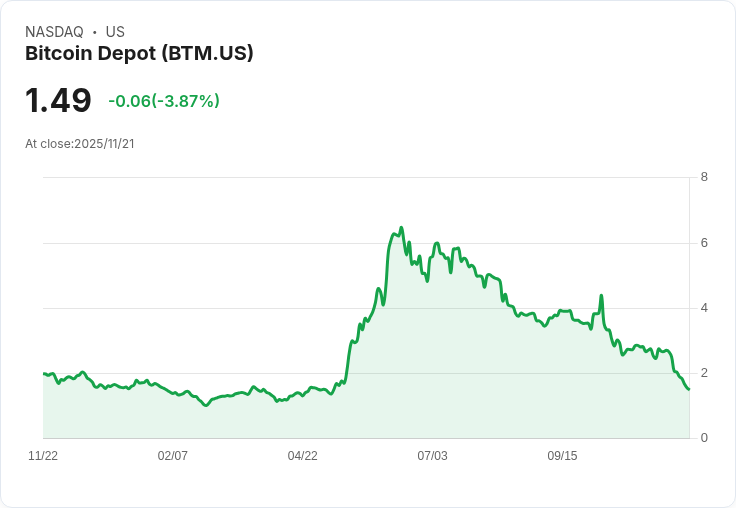
Task: Click the NASDAQ exchange label
Action: (54, 32)
